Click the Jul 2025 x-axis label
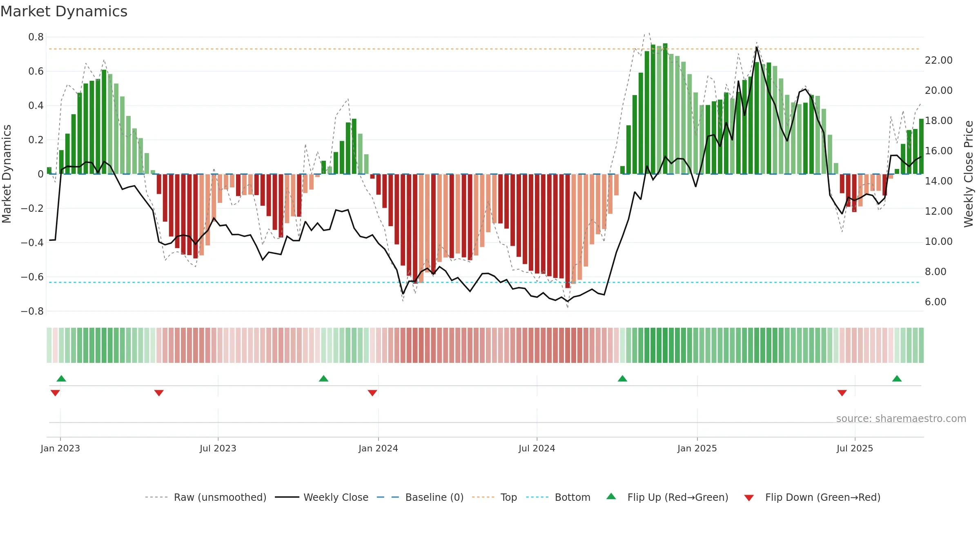 pyautogui.click(x=855, y=448)
